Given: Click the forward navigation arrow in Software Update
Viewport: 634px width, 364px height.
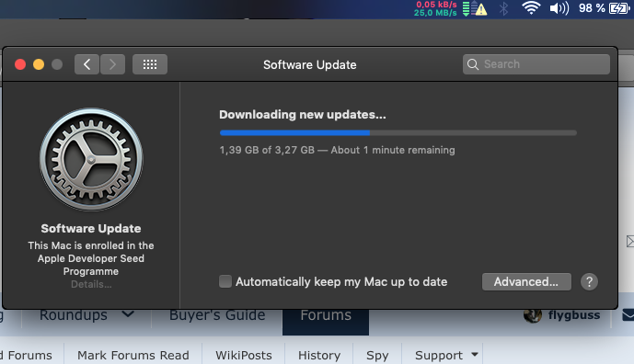Looking at the screenshot, I should pyautogui.click(x=112, y=64).
